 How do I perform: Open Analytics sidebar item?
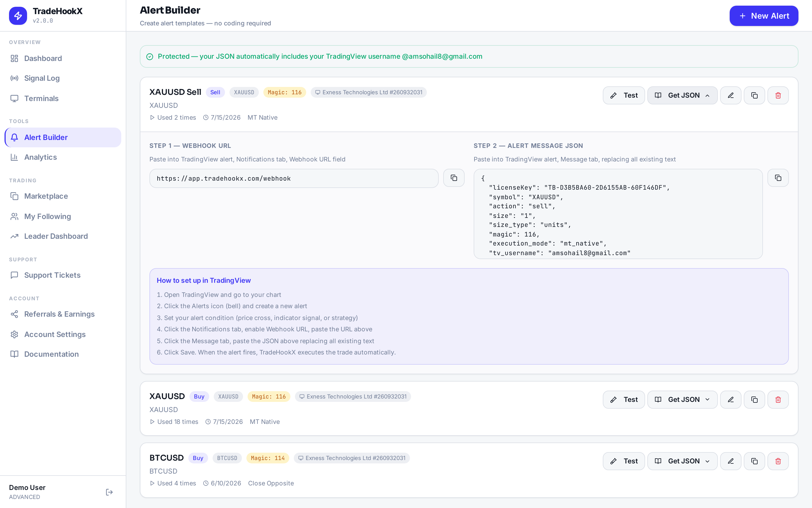click(x=63, y=157)
